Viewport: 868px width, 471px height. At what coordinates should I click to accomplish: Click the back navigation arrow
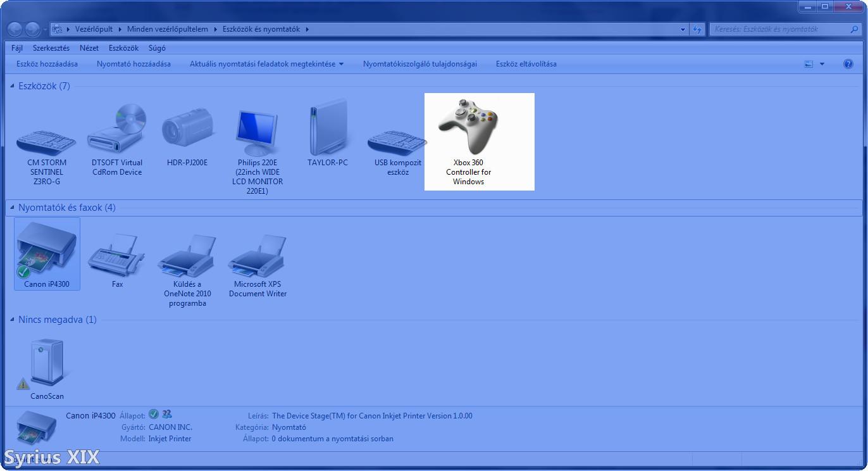point(15,29)
